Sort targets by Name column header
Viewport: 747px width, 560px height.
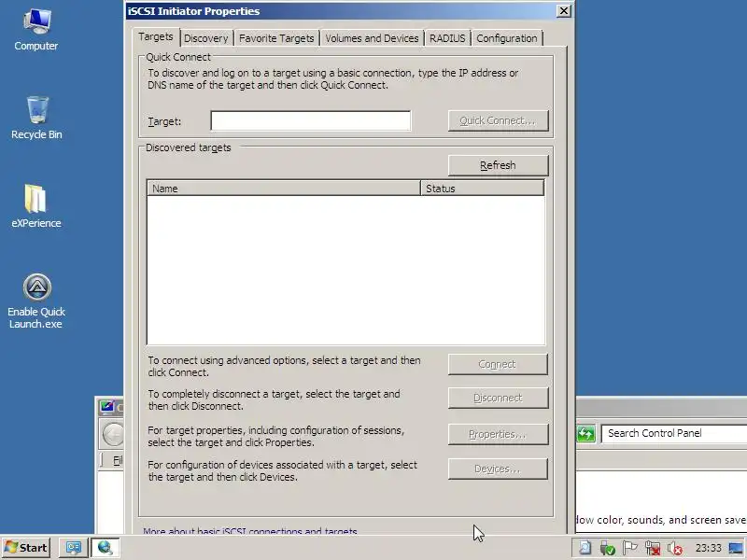(284, 189)
